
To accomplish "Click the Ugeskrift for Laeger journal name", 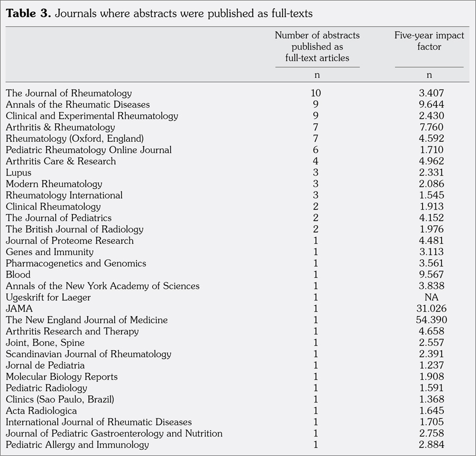I will click(48, 297).
